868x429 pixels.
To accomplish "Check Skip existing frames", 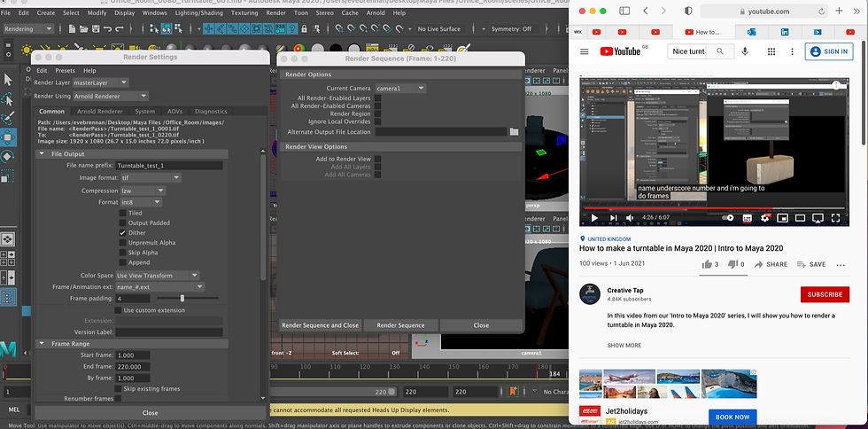I will [x=118, y=389].
